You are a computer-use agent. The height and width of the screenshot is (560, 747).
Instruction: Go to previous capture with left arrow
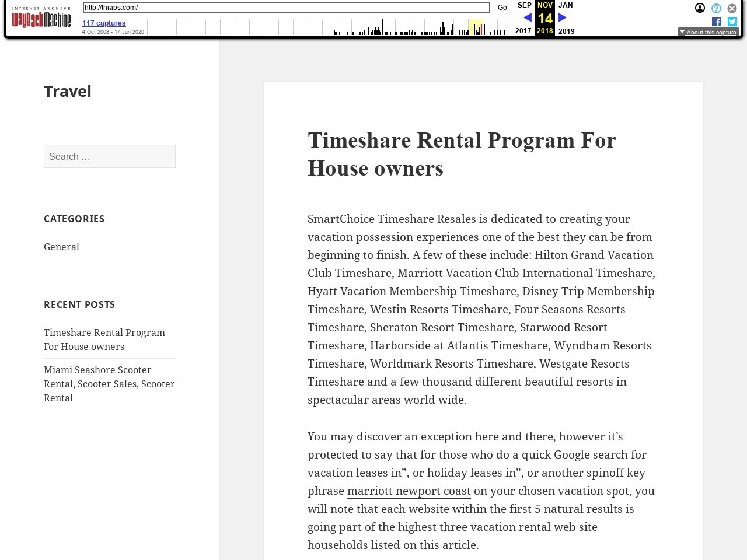click(x=527, y=18)
